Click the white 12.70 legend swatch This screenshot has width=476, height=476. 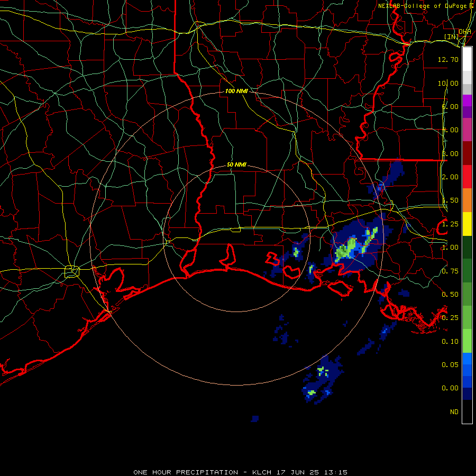tap(467, 59)
